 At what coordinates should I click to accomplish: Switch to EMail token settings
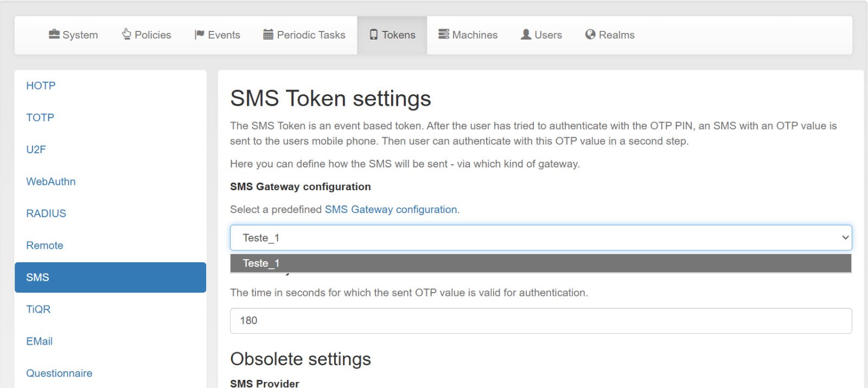click(39, 341)
